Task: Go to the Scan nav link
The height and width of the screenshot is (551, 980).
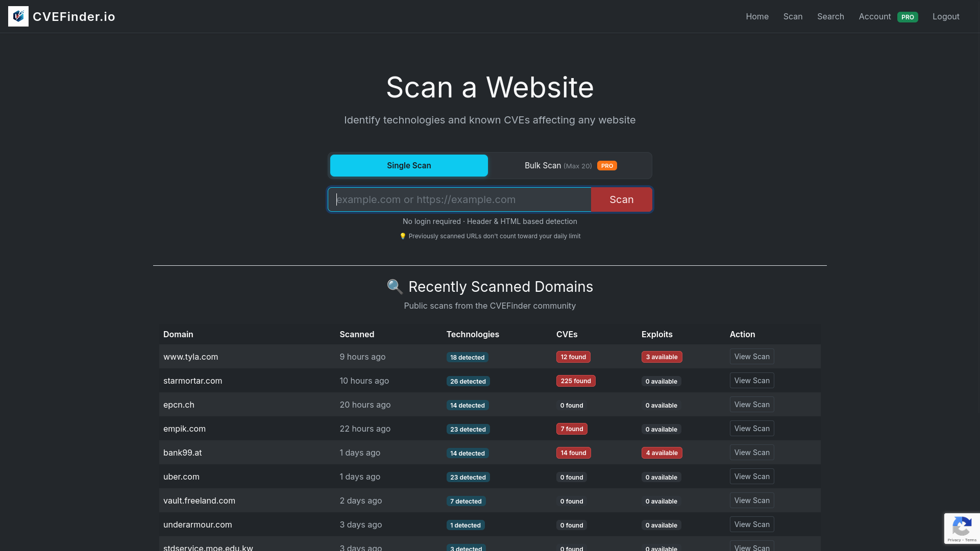Action: click(x=793, y=17)
